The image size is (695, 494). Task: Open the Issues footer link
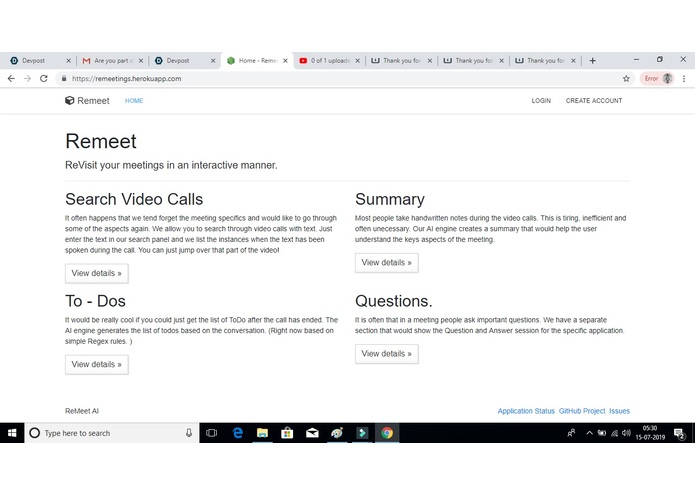click(619, 411)
